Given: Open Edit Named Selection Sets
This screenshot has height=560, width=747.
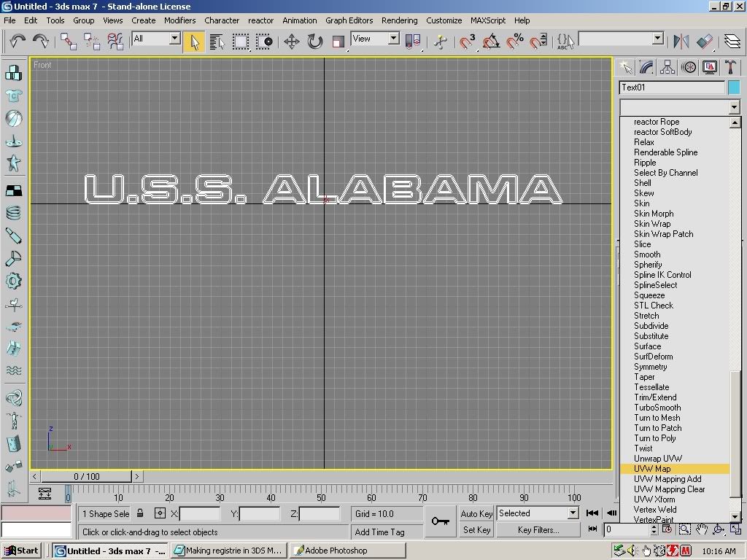Looking at the screenshot, I should [x=565, y=42].
